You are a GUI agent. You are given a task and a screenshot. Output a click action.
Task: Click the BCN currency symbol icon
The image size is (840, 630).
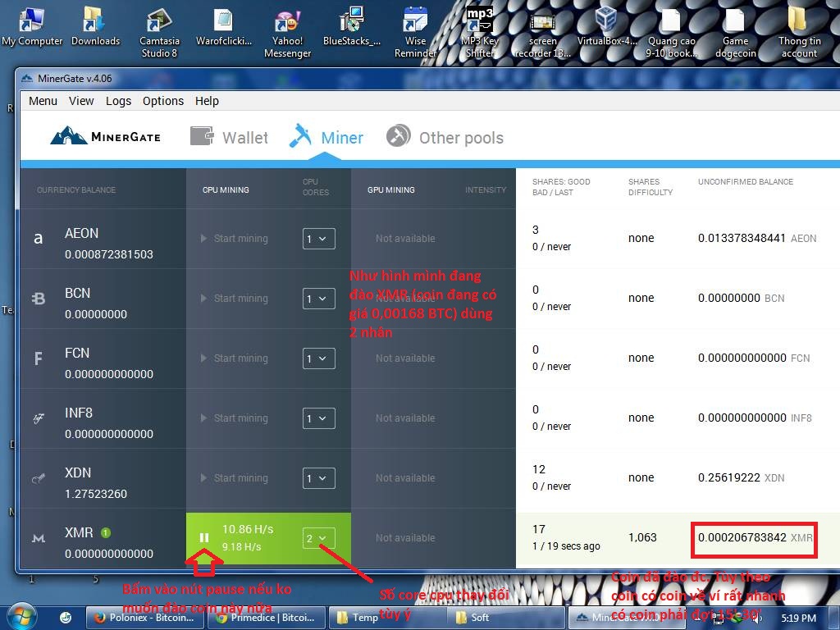pos(38,298)
